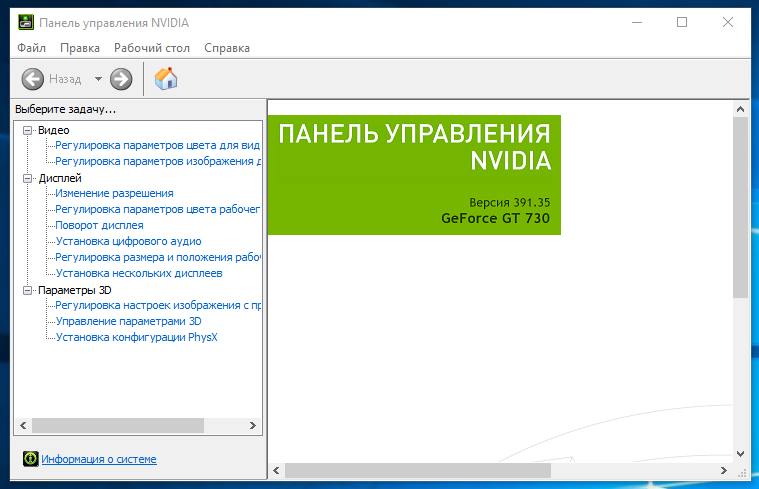Maximize the NVIDIA control panel window
759x489 pixels.
(682, 22)
